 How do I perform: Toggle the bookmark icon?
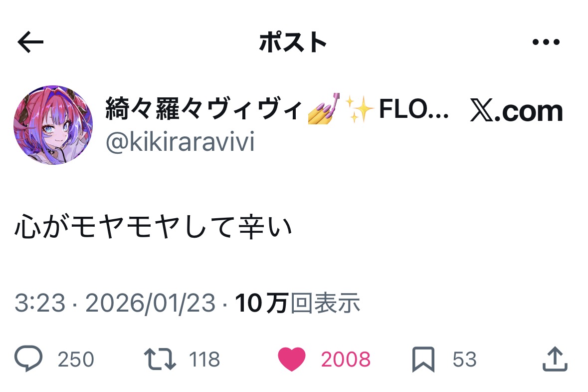[x=423, y=360]
